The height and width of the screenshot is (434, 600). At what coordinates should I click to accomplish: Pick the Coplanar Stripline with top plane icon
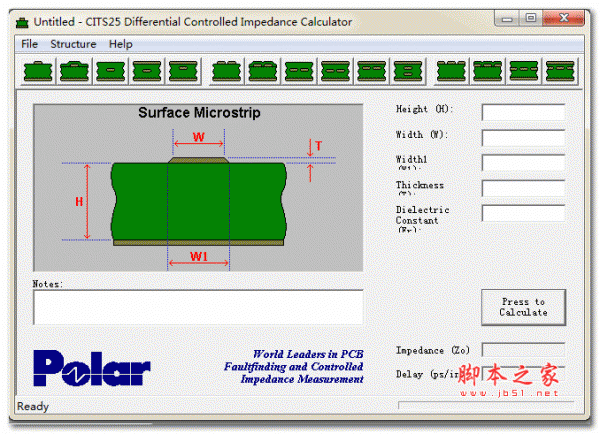click(x=560, y=71)
